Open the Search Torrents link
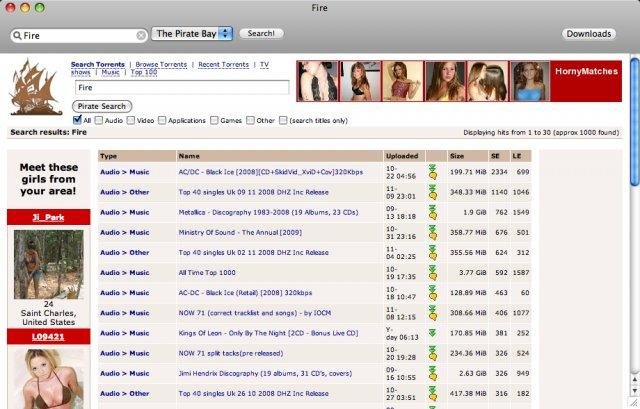640x409 pixels. tap(98, 64)
